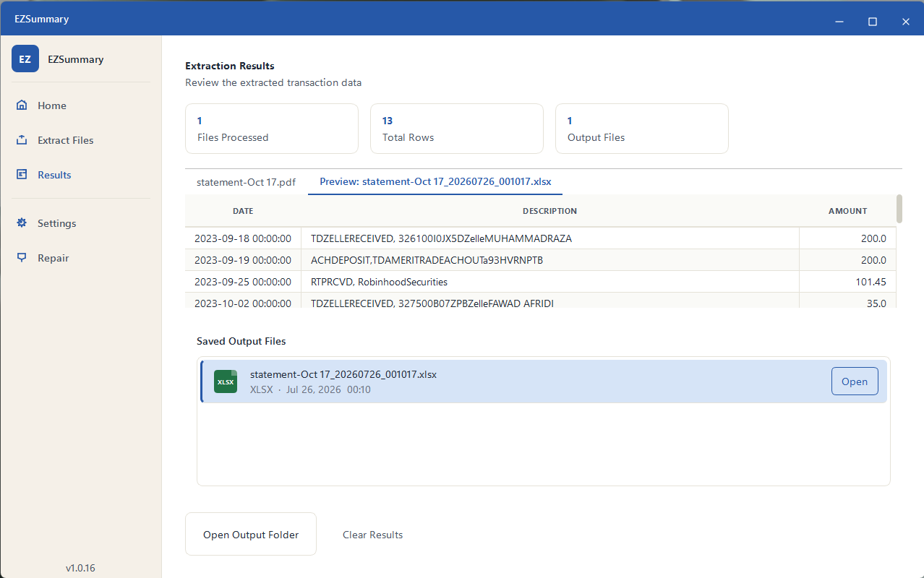
Task: Click the Results panel icon
Action: pyautogui.click(x=22, y=175)
